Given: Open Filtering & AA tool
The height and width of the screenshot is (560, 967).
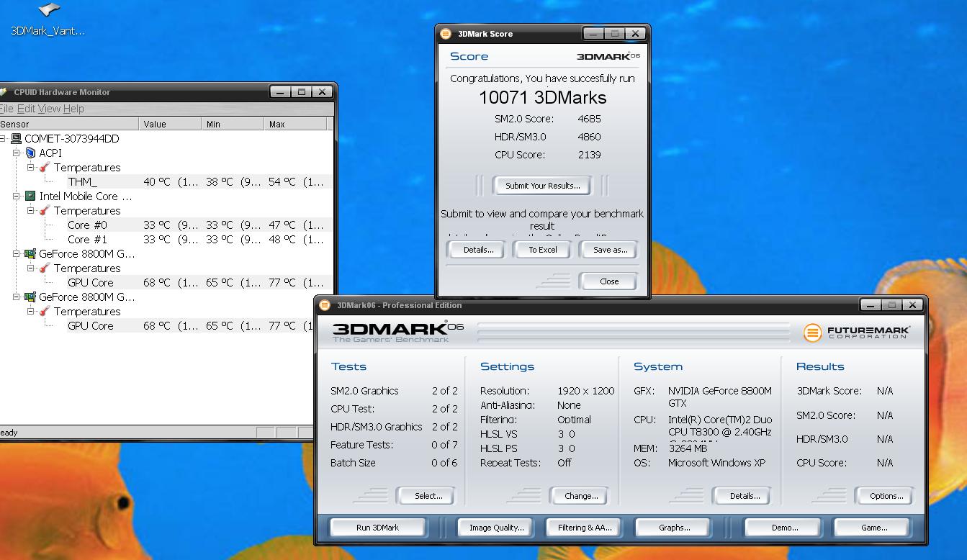Looking at the screenshot, I should pos(585,528).
